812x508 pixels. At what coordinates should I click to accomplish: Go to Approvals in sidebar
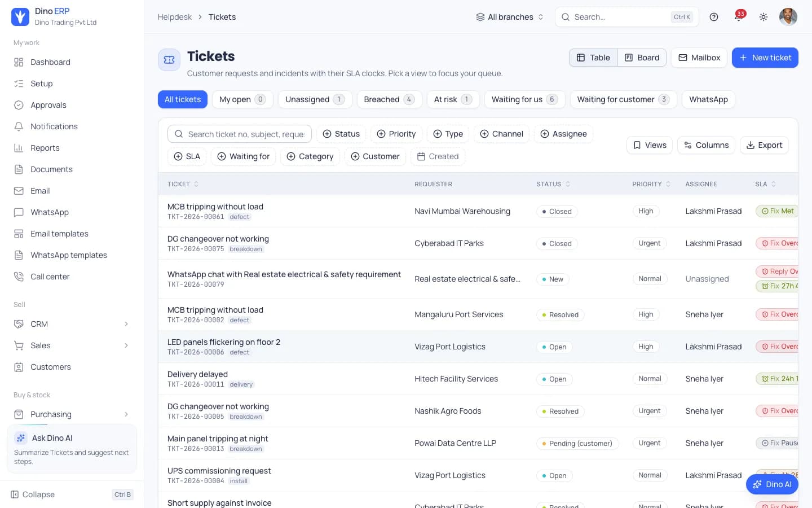coord(72,105)
